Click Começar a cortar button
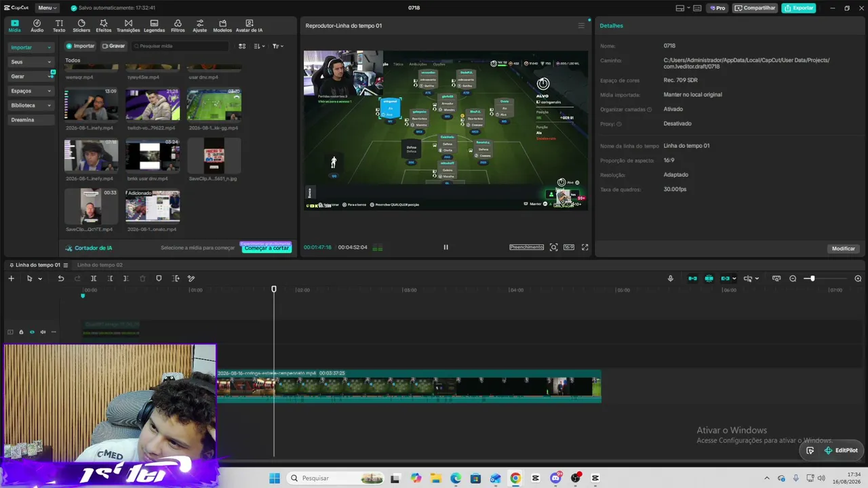This screenshot has height=488, width=868. point(267,248)
